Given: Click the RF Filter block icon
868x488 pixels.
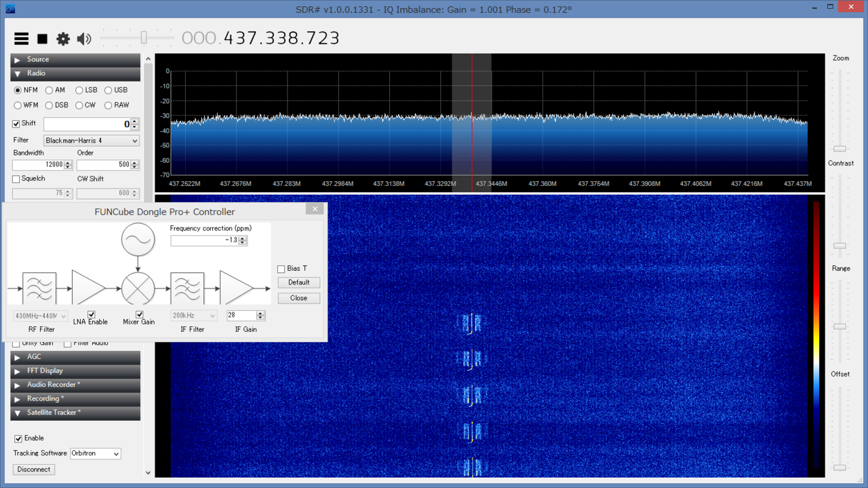Looking at the screenshot, I should 39,288.
